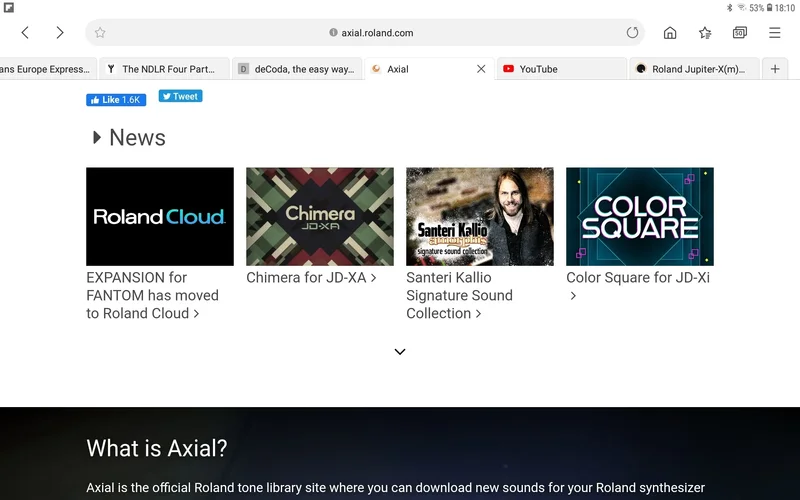Viewport: 800px width, 500px height.
Task: Collapse the News section triangle
Action: (97, 138)
